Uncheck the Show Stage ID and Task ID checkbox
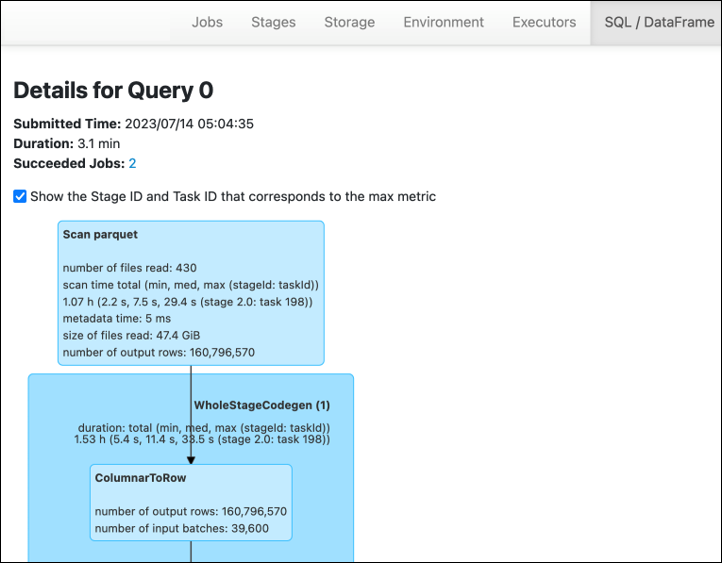 (20, 197)
